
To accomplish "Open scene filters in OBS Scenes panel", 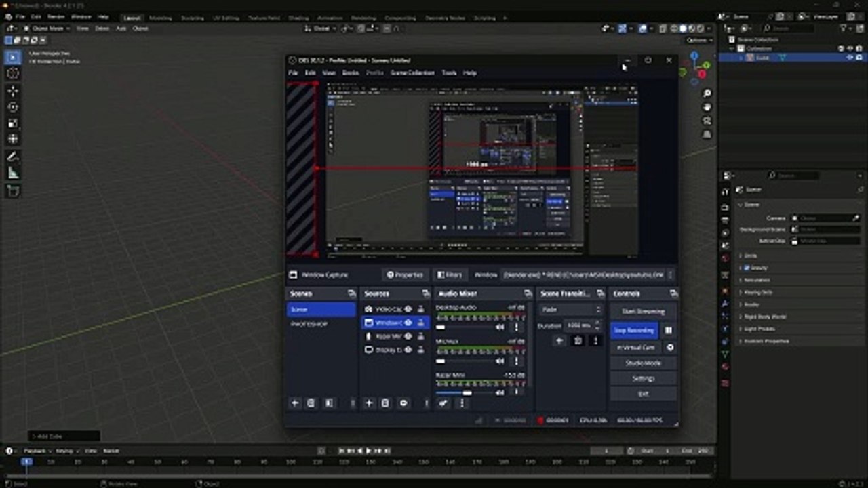I will coord(329,403).
